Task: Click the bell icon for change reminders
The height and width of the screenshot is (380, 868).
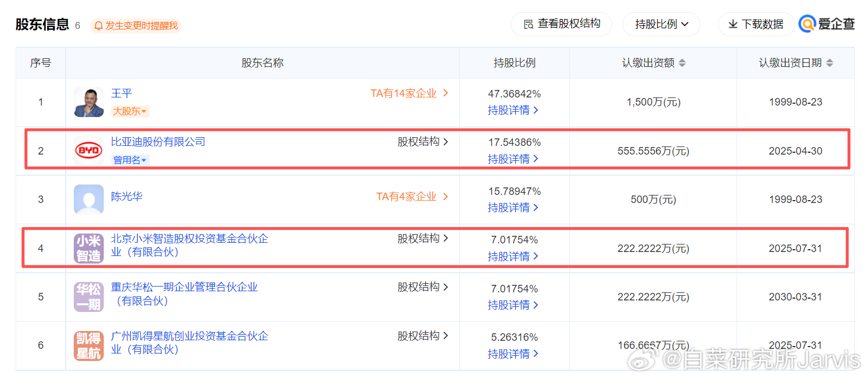Action: (x=99, y=26)
